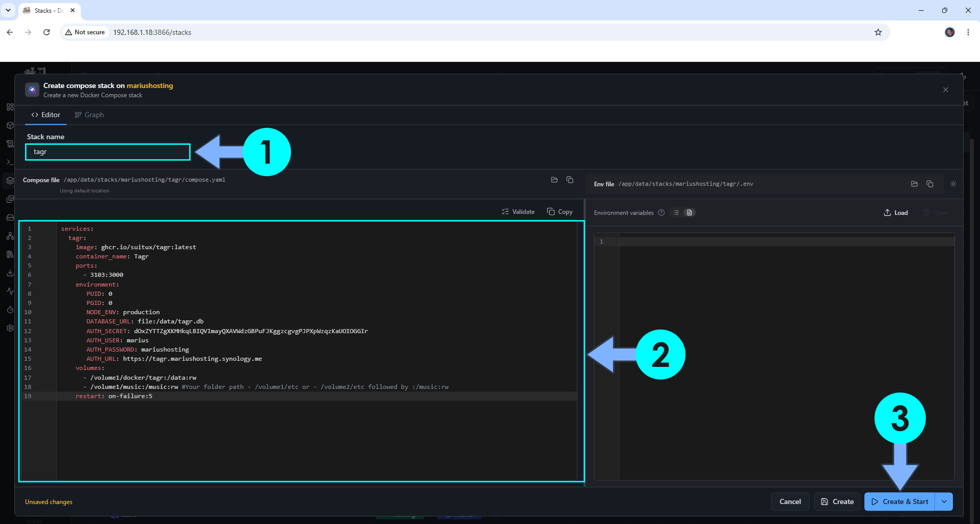Click the Cancel button
980x524 pixels.
coord(790,501)
